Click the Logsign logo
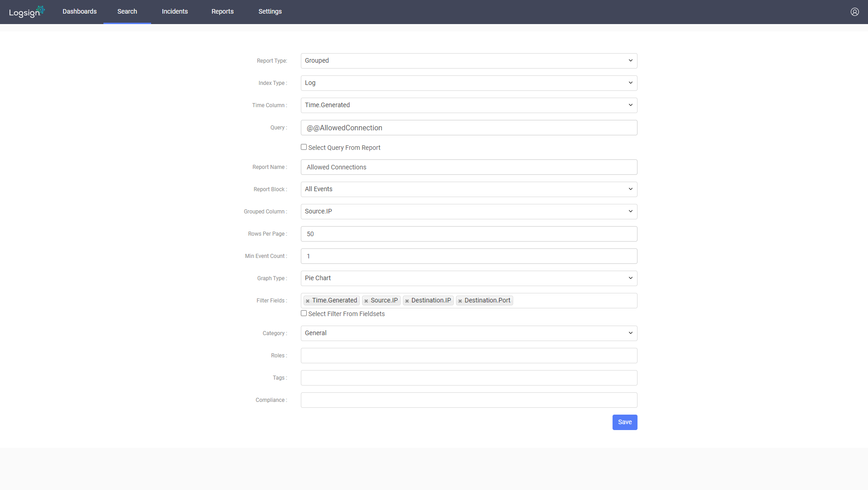Screen dimensions: 868x490 point(27,12)
